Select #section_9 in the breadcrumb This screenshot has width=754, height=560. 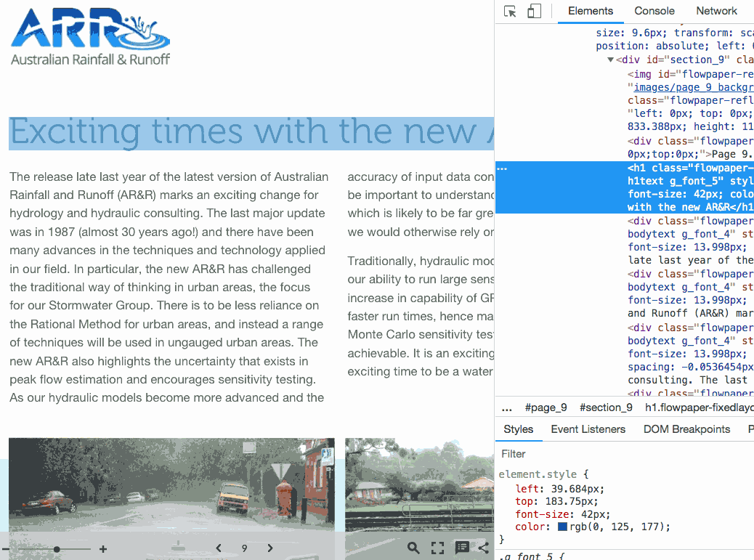[x=606, y=407]
